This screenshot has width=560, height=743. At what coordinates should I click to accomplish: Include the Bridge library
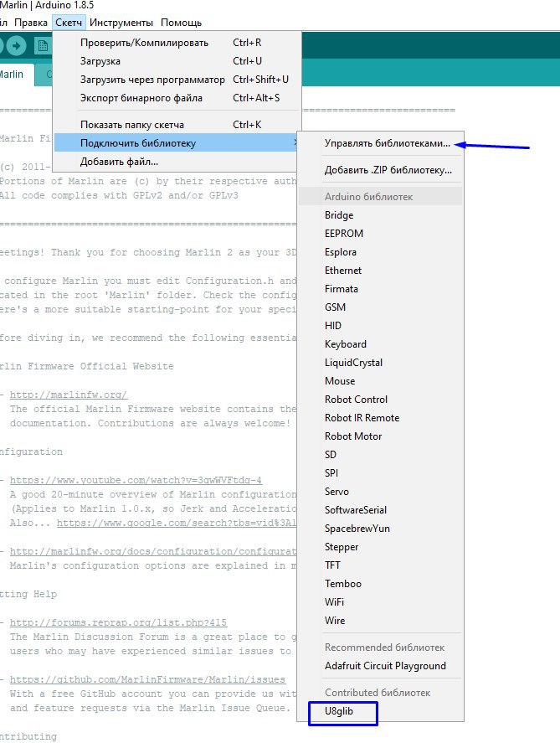pos(381,215)
